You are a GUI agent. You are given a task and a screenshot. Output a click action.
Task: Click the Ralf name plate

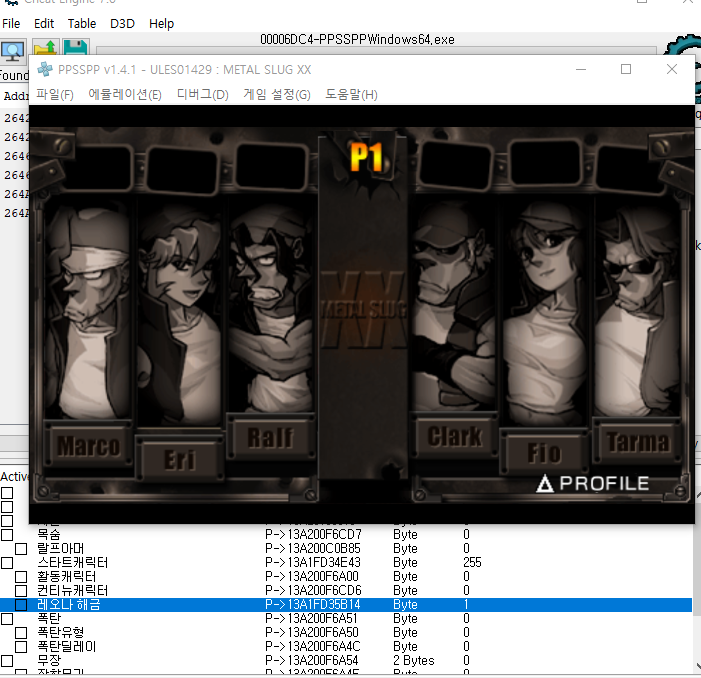tap(271, 437)
